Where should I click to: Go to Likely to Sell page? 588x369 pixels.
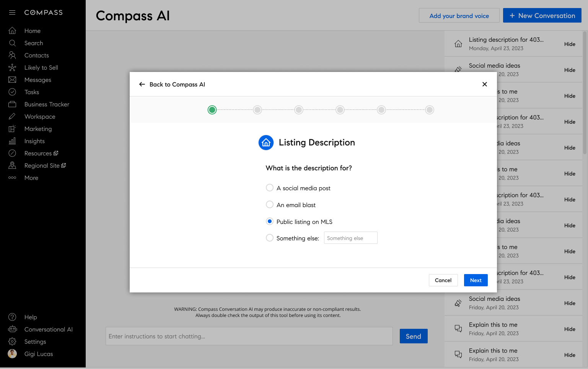(x=41, y=67)
